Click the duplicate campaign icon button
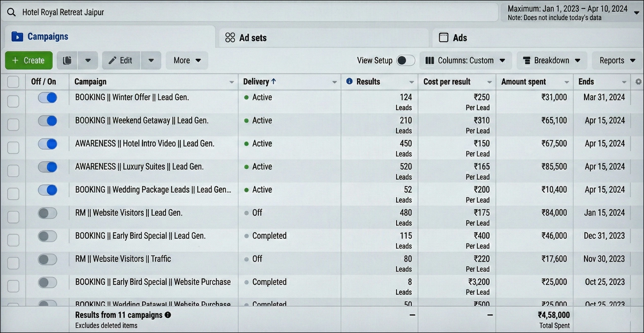This screenshot has height=333, width=644. [x=67, y=60]
